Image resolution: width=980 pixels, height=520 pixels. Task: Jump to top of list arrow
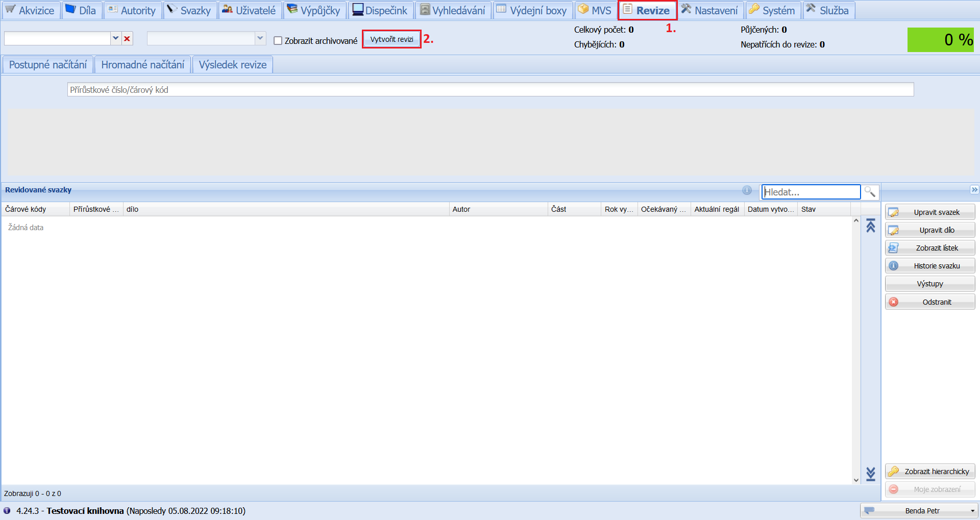871,226
